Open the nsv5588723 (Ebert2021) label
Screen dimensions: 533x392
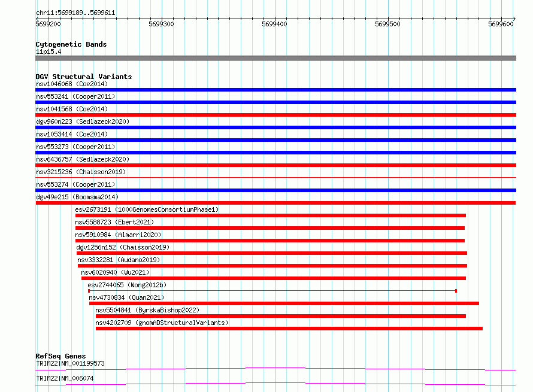(x=114, y=222)
